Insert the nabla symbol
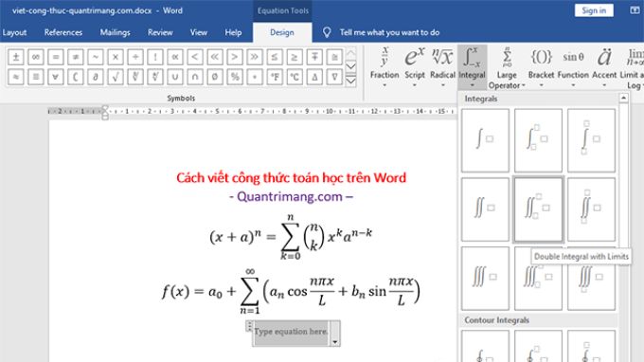644x362 pixels. pyautogui.click(x=334, y=77)
